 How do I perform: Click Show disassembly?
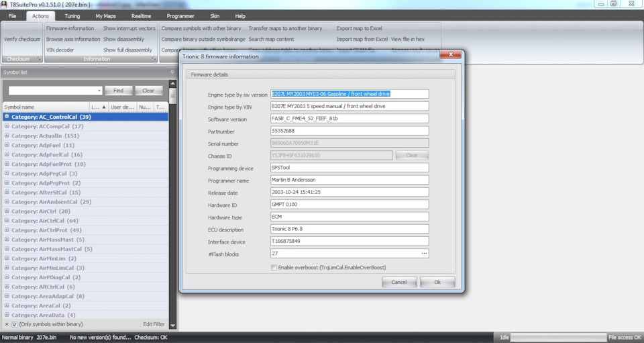pyautogui.click(x=123, y=39)
